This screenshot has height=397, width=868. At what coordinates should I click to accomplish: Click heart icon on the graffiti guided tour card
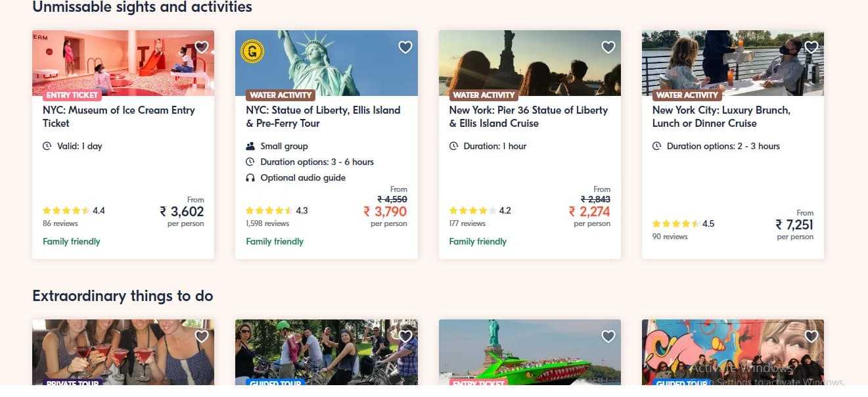click(811, 337)
